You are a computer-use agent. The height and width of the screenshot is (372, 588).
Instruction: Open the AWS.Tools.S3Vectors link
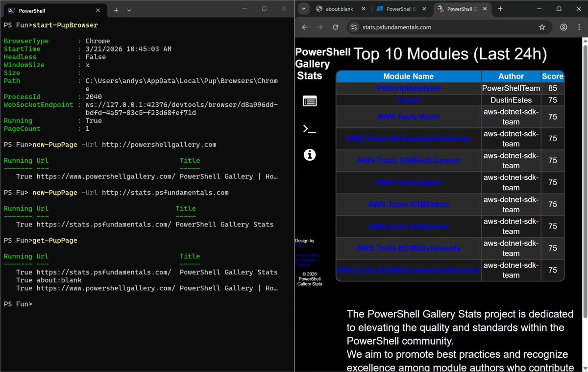pos(408,226)
